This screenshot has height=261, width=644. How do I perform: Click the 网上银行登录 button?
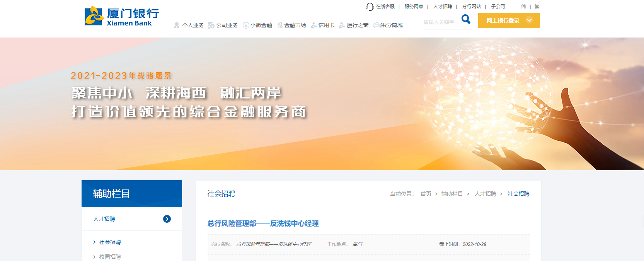509,20
